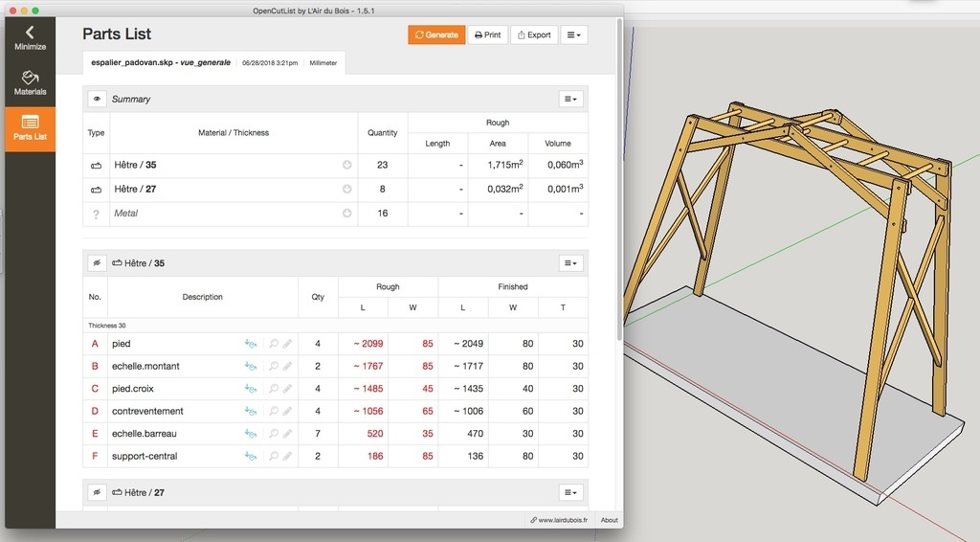Click the dialog vertical scrollbar

coord(619,178)
